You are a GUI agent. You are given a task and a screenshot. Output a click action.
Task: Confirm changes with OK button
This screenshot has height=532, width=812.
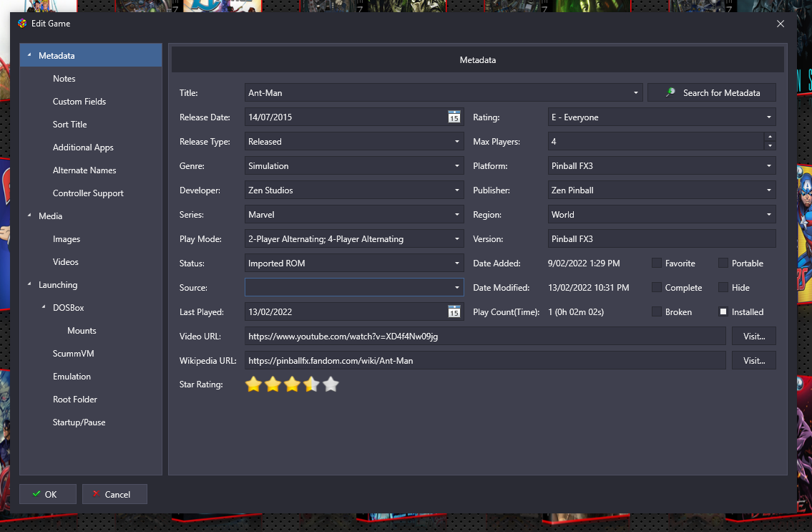coord(48,494)
